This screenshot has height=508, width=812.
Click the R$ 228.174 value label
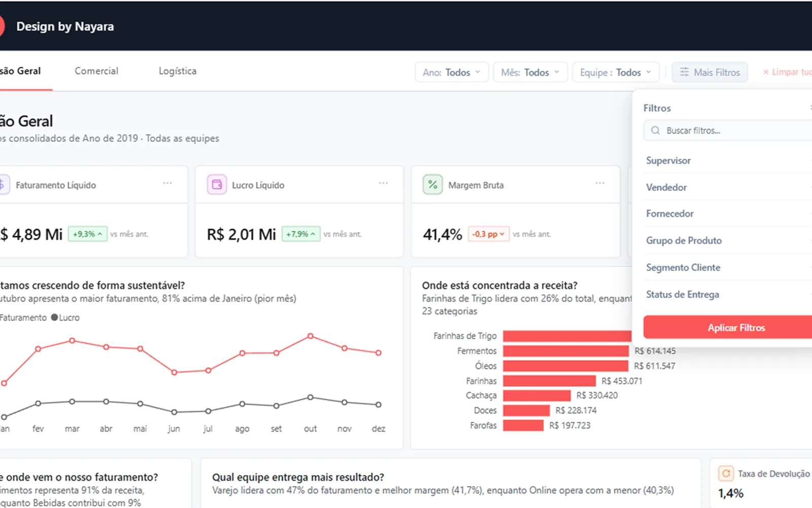(x=576, y=410)
